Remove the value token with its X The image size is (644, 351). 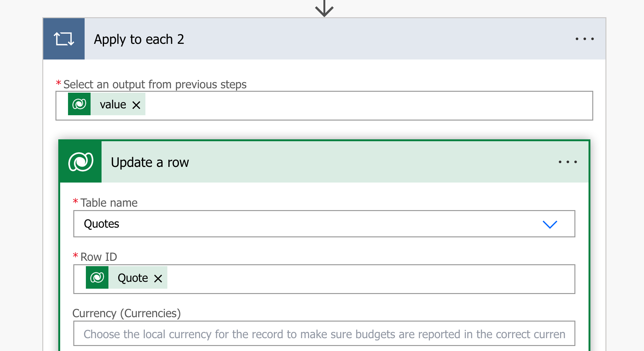136,105
